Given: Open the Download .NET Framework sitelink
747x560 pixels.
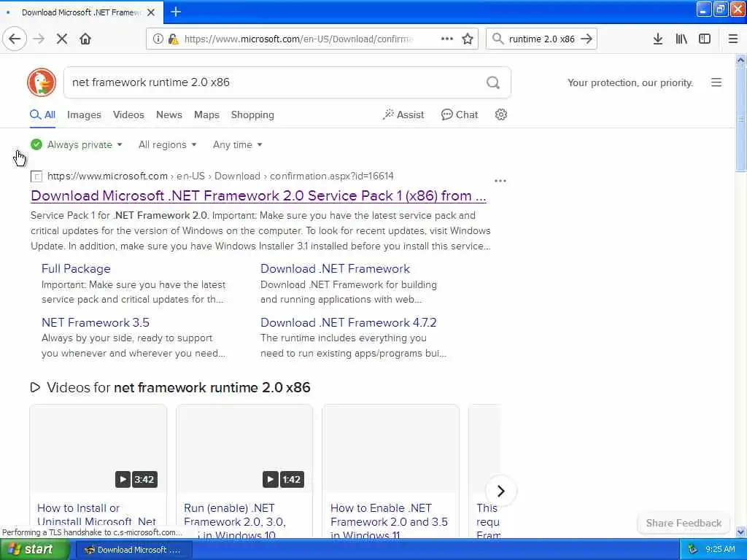Looking at the screenshot, I should (x=335, y=268).
